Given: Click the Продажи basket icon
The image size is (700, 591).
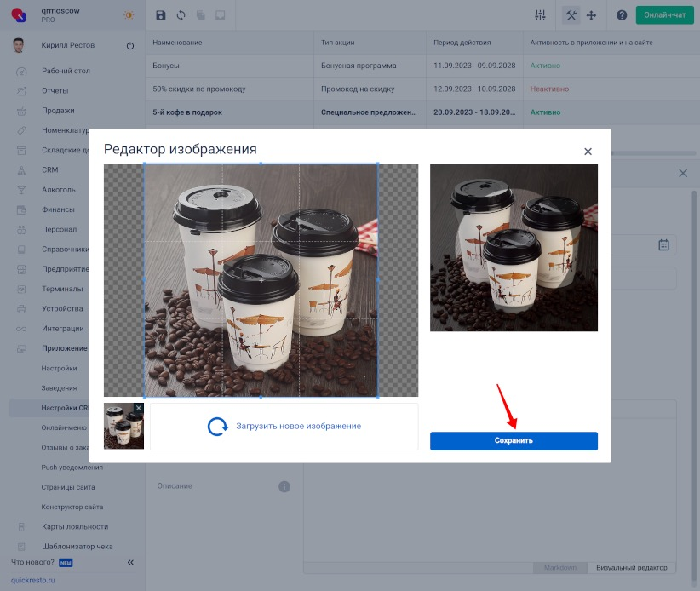Looking at the screenshot, I should click(x=21, y=111).
